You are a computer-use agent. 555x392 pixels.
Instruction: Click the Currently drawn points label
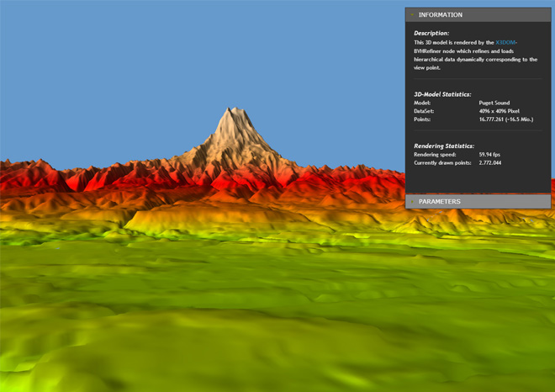click(442, 162)
